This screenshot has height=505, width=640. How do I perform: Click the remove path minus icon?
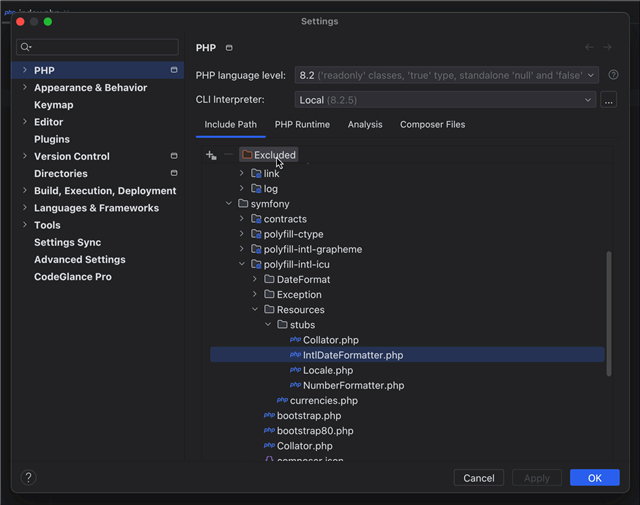click(x=228, y=155)
